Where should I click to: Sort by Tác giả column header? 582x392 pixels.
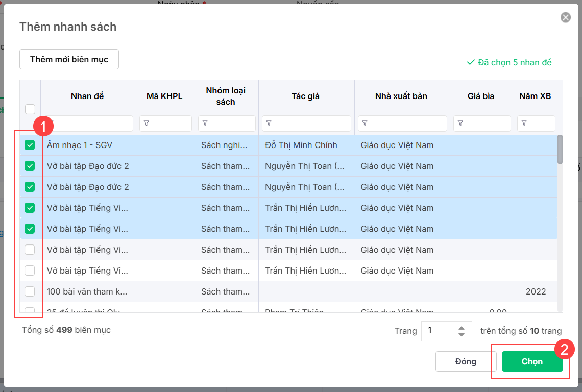click(x=306, y=96)
